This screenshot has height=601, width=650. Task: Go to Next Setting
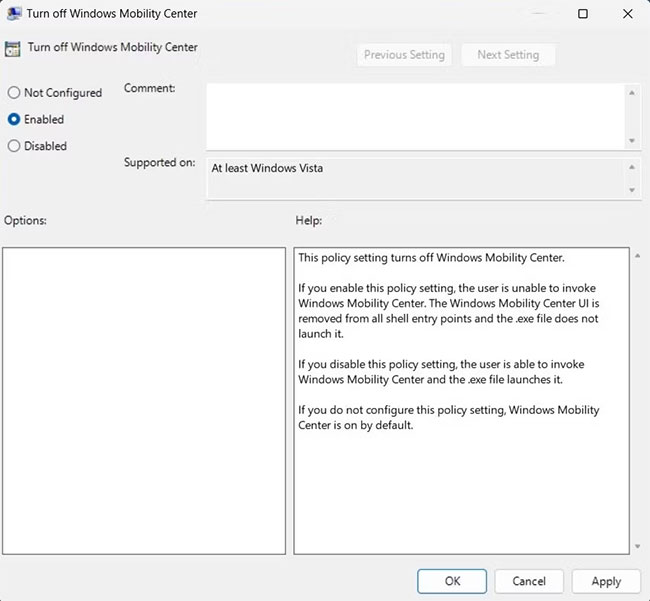(508, 55)
